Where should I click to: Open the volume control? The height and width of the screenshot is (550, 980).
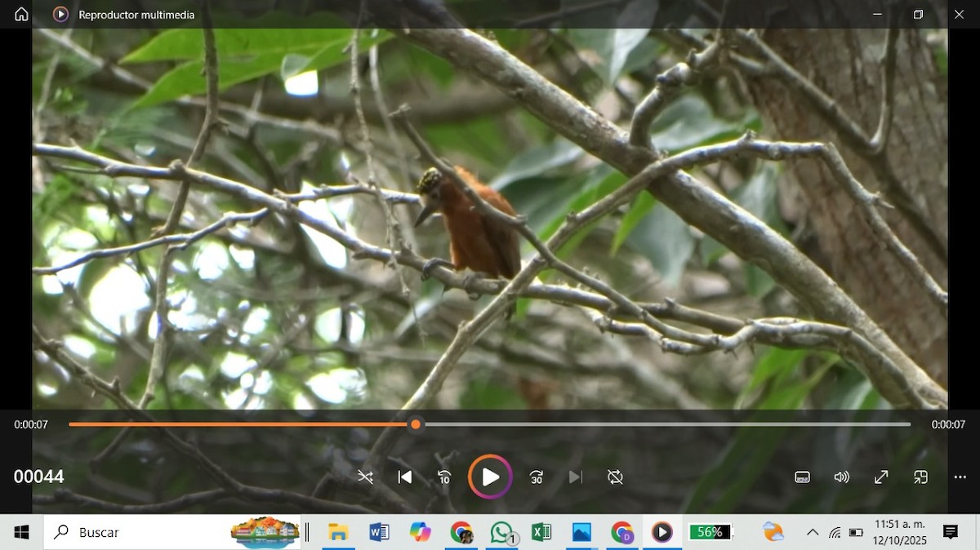coord(841,477)
